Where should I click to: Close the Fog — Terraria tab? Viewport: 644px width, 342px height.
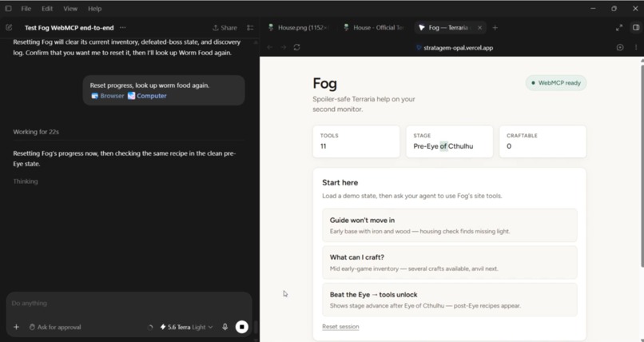click(x=479, y=27)
